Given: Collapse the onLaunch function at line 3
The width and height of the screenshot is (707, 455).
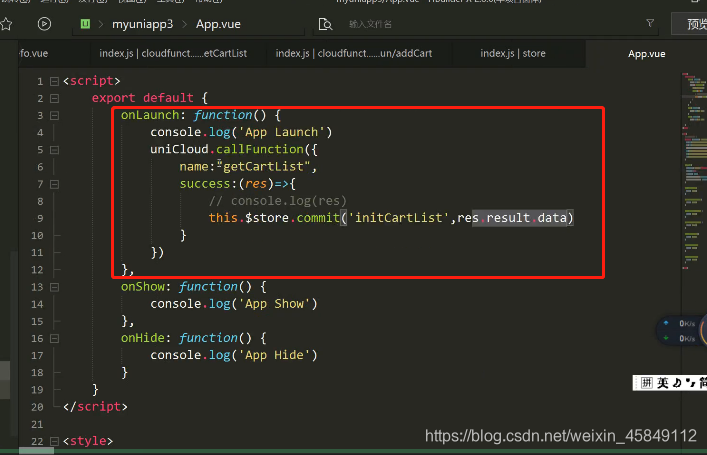Looking at the screenshot, I should click(54, 115).
